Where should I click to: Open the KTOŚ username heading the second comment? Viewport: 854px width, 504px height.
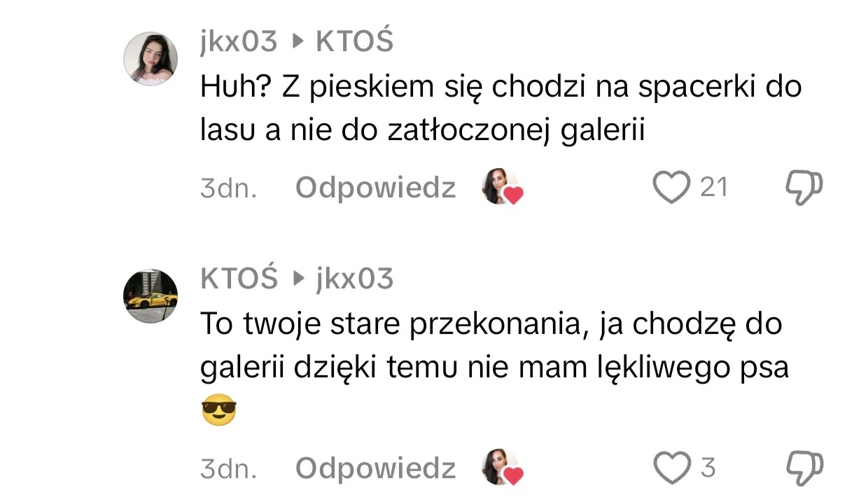point(239,279)
